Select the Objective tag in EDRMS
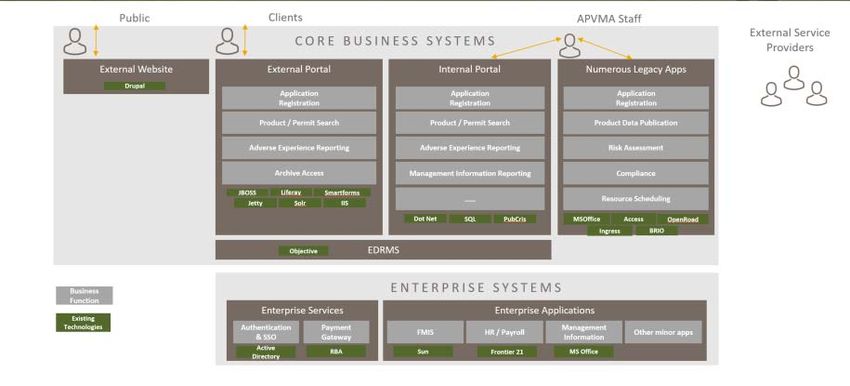The image size is (850, 386). pyautogui.click(x=304, y=251)
